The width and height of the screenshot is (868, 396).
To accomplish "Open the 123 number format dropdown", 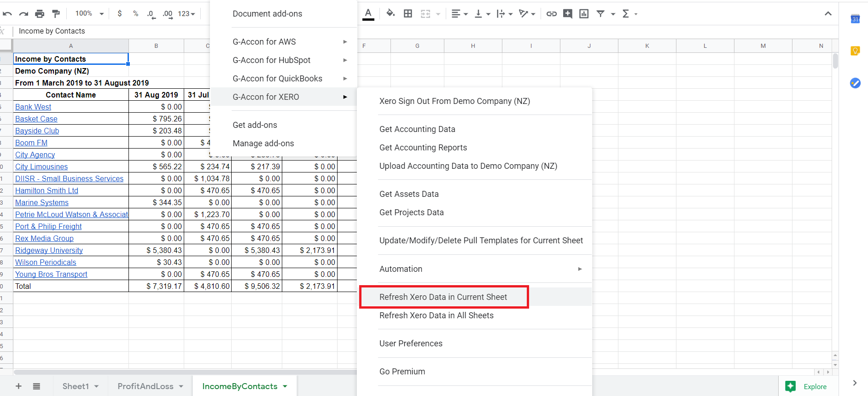I will (186, 14).
